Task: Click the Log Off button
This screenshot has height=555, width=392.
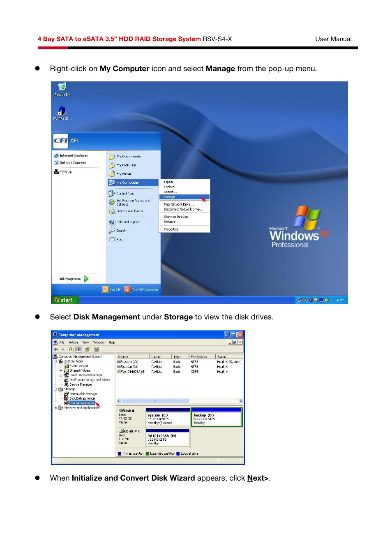Action: [x=111, y=289]
